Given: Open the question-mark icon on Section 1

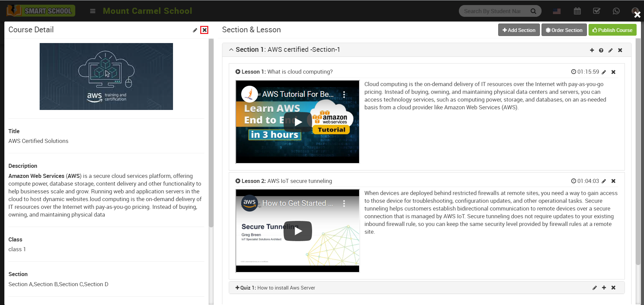Looking at the screenshot, I should click(x=601, y=50).
